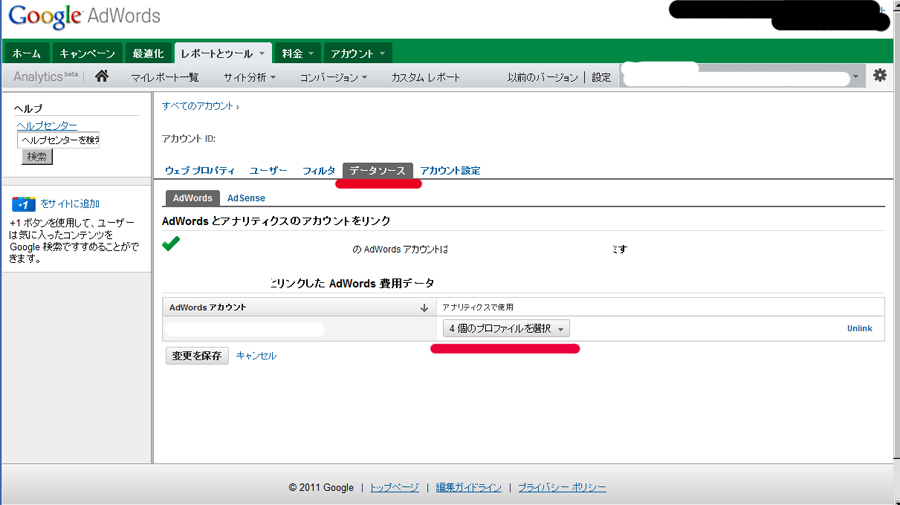Image resolution: width=900 pixels, height=505 pixels.
Task: Click the トップページ footer link
Action: (394, 487)
